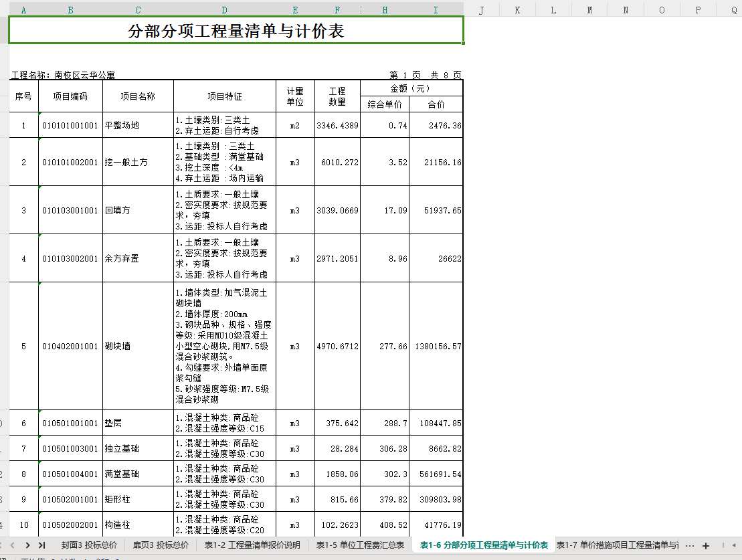Click the 第 1 页 共 8 页 text
This screenshot has width=742, height=560.
[x=426, y=75]
